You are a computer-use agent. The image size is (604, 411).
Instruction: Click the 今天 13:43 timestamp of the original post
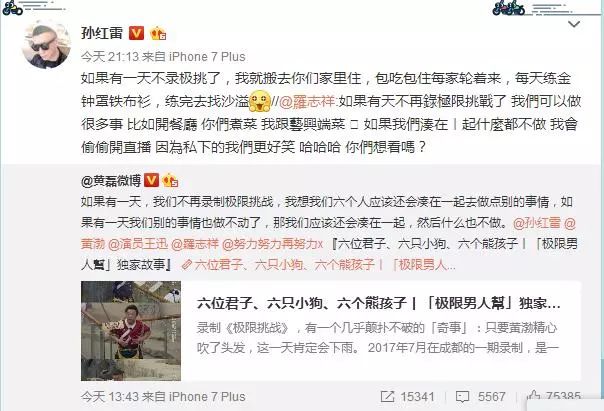(x=109, y=397)
